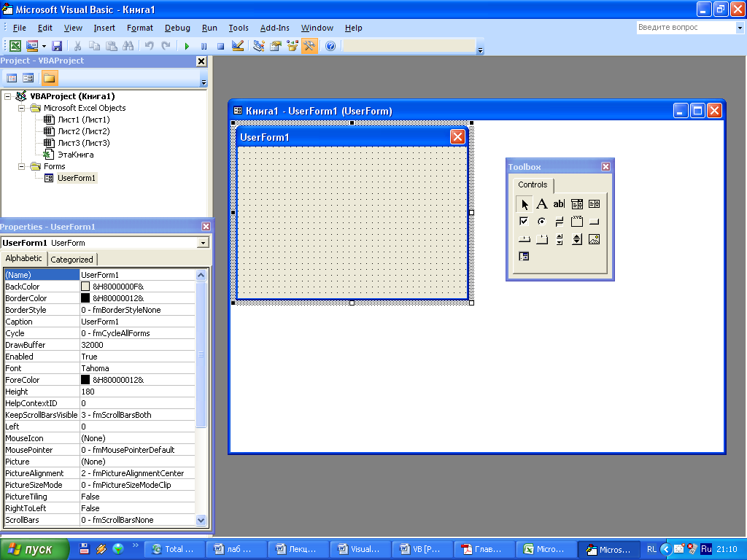Screen dimensions: 747x560
Task: Select the SpinButton tool in Toolbox
Action: (x=576, y=239)
